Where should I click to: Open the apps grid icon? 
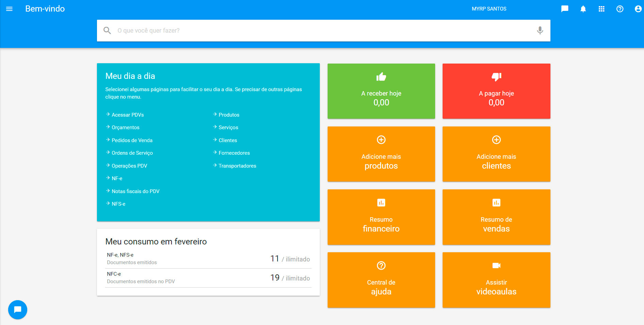[601, 9]
